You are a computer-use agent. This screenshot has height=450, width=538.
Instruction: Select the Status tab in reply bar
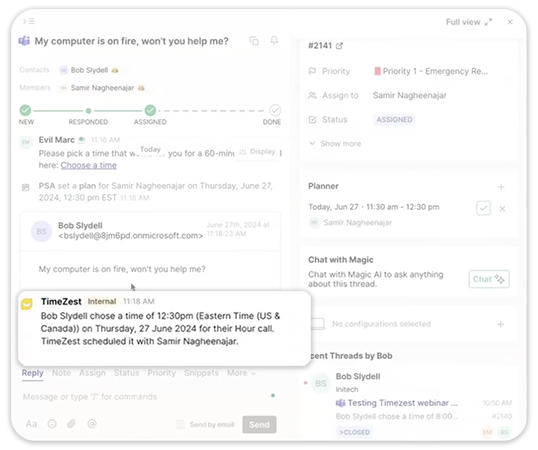pyautogui.click(x=126, y=373)
